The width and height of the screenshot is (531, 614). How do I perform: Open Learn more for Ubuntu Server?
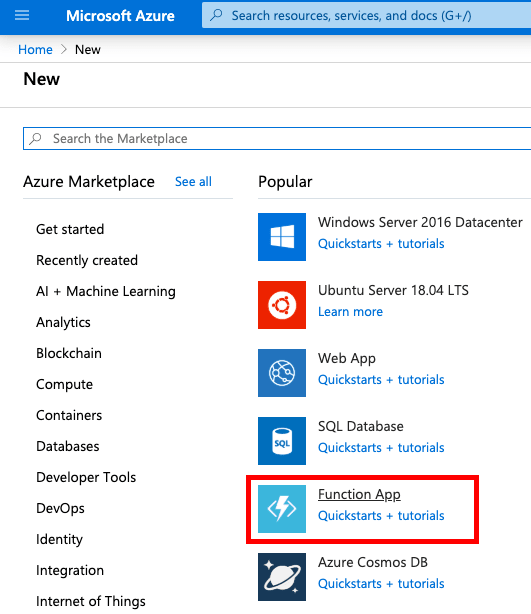(350, 312)
